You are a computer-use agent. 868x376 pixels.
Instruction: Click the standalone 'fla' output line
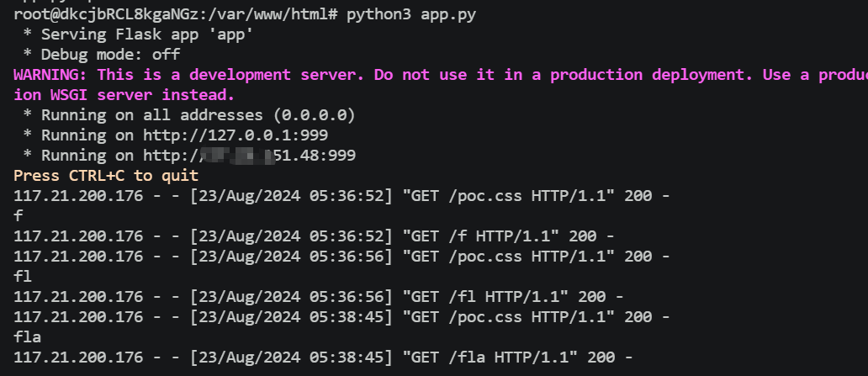click(x=27, y=336)
